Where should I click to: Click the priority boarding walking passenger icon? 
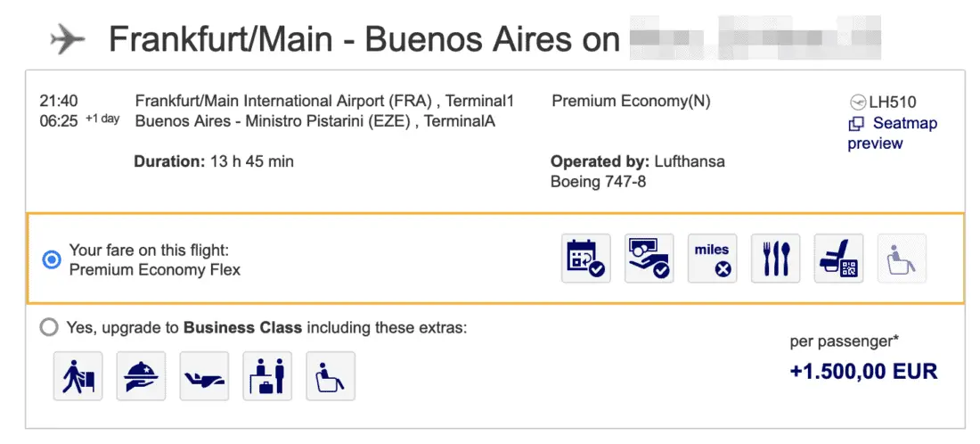click(78, 375)
